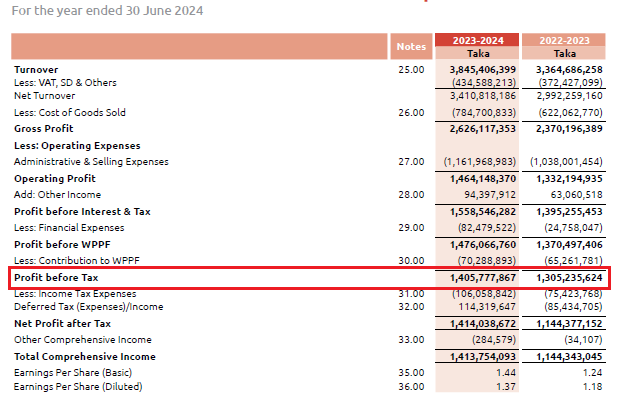Select the Net Profit after Tax label
Screen dimensions: 617x400
[62, 324]
